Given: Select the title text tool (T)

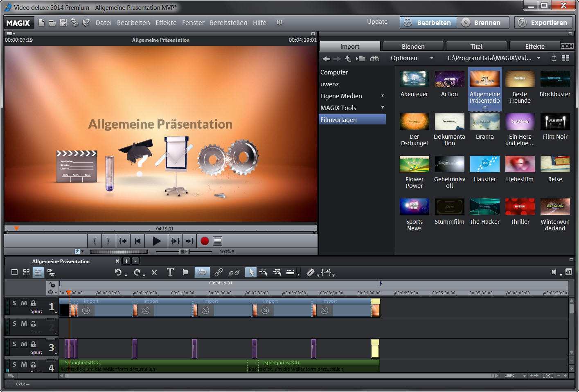Looking at the screenshot, I should coord(170,272).
